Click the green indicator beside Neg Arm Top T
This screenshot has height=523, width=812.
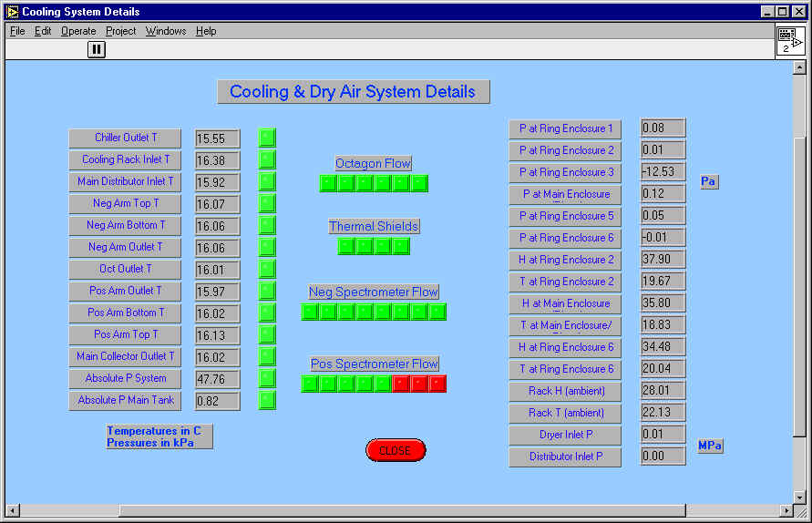(267, 203)
